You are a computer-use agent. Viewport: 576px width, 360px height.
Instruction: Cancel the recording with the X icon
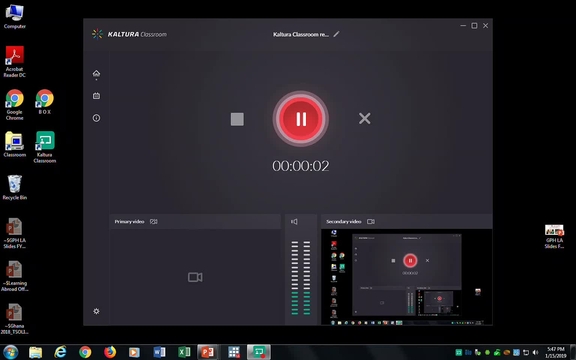[x=364, y=118]
